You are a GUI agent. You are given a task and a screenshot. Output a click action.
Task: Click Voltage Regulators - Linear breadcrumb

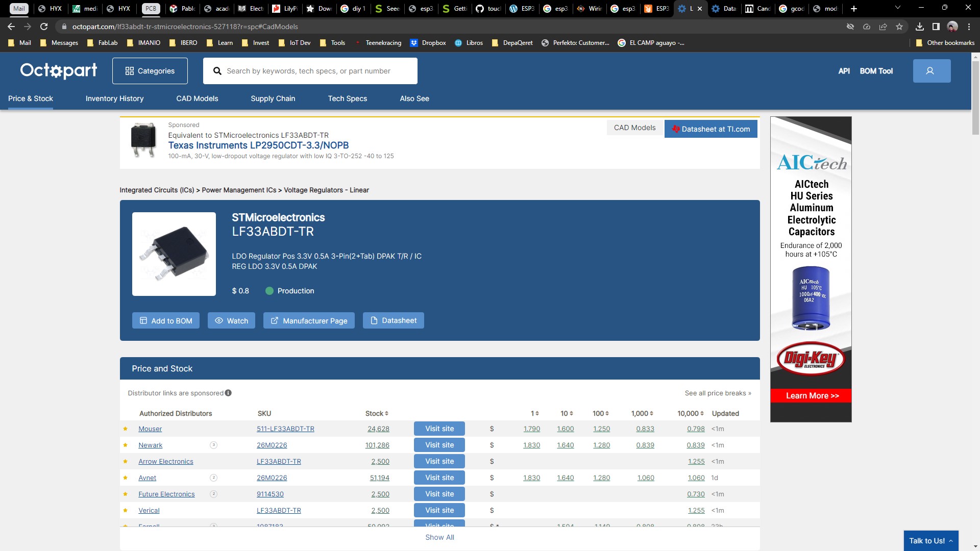(326, 190)
